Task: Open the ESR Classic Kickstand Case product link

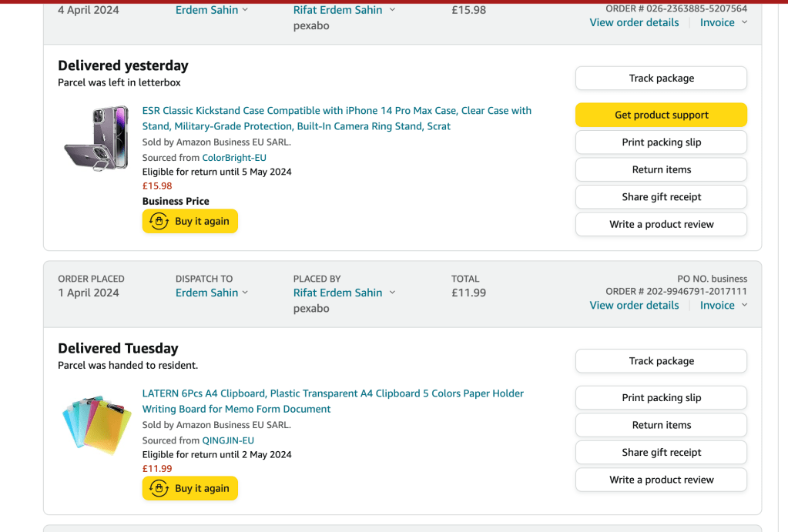Action: [x=337, y=119]
